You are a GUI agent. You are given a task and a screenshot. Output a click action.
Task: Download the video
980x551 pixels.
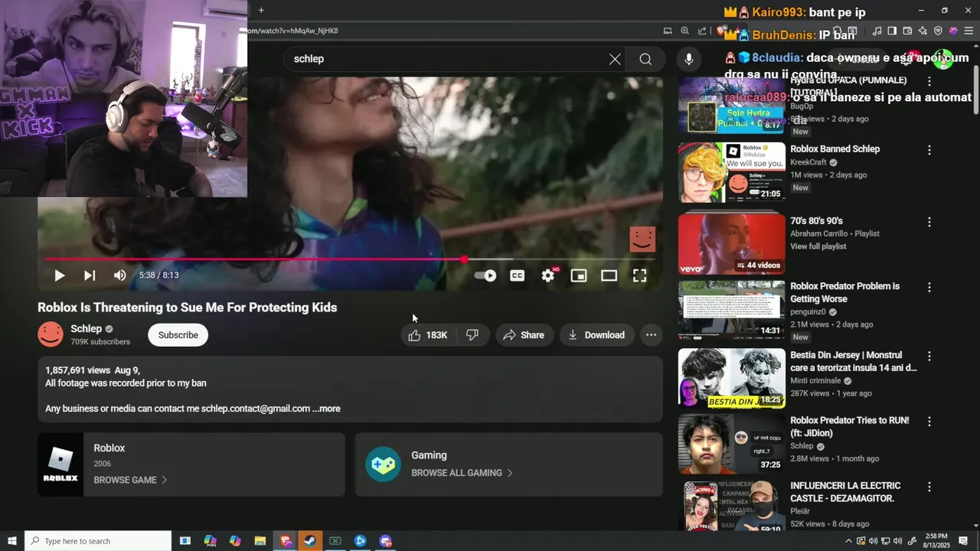[596, 335]
